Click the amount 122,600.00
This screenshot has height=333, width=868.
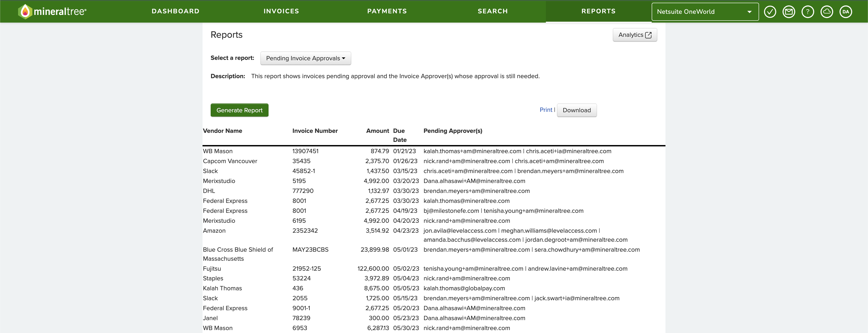[373, 269]
